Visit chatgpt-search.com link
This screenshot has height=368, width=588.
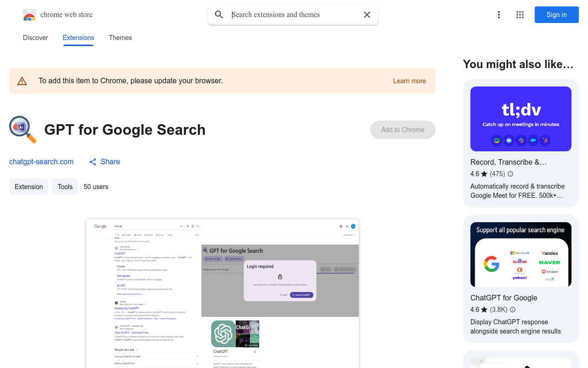click(41, 161)
